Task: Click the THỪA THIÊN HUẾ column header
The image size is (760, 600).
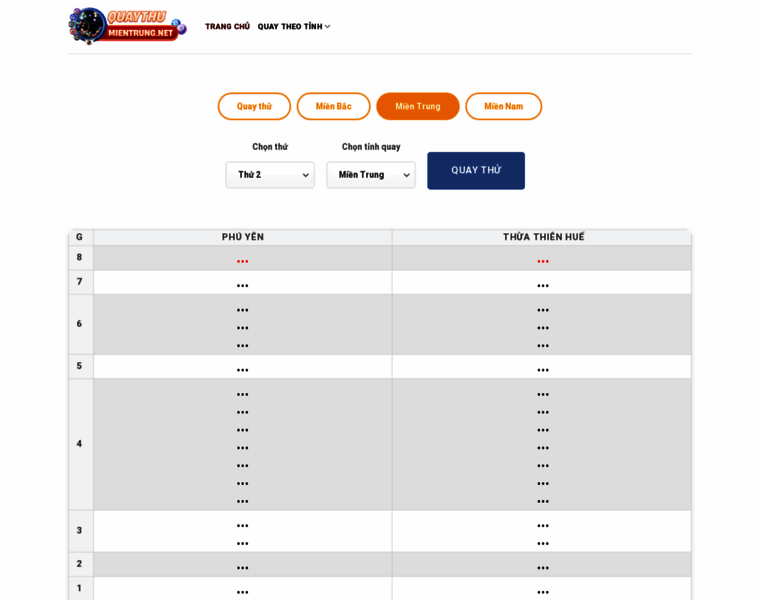Action: click(543, 237)
